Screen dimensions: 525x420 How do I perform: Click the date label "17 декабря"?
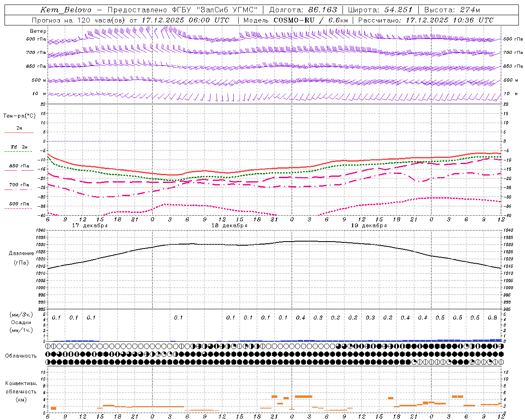point(90,226)
